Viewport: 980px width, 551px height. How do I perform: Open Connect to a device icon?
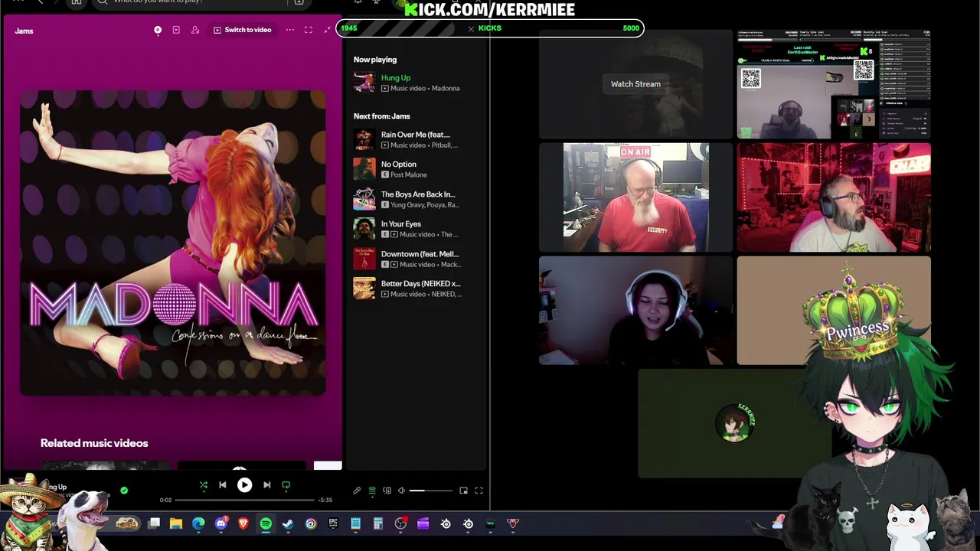coord(387,491)
